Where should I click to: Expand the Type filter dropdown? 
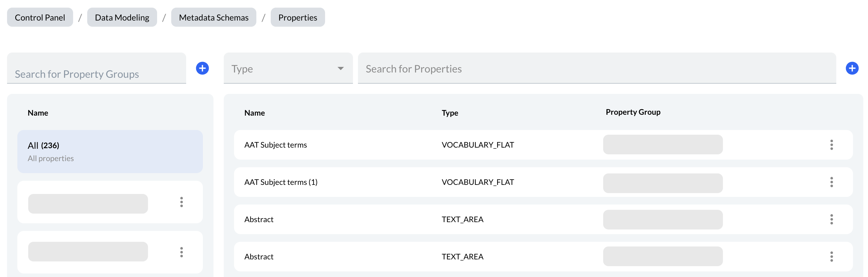[x=288, y=68]
